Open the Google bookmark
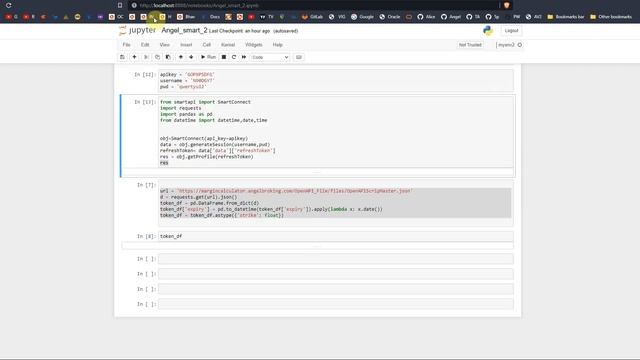 click(x=362, y=17)
